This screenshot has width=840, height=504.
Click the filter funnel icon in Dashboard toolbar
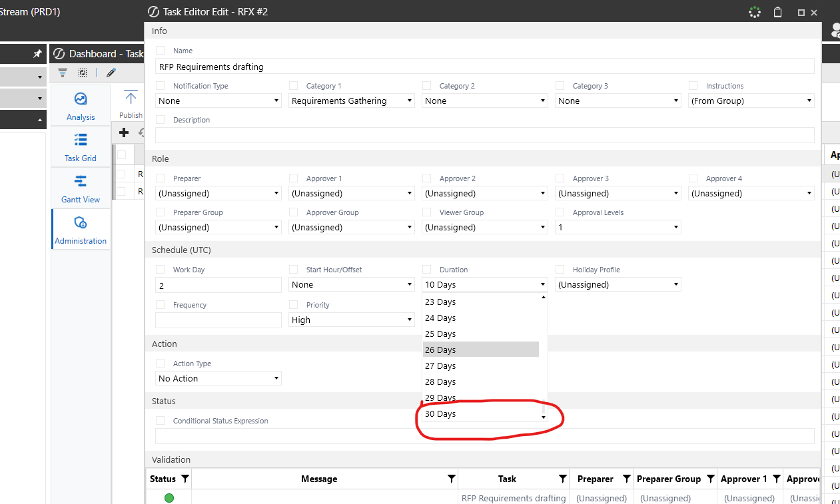63,73
